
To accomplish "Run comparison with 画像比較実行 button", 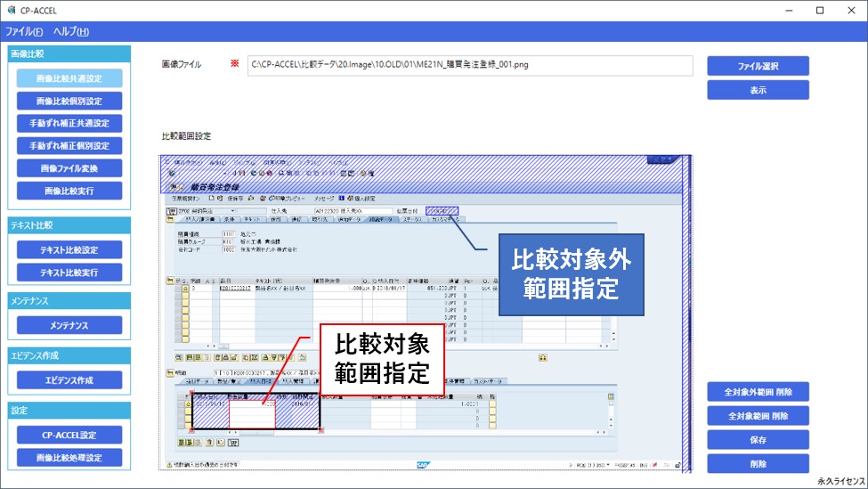I will pos(69,190).
